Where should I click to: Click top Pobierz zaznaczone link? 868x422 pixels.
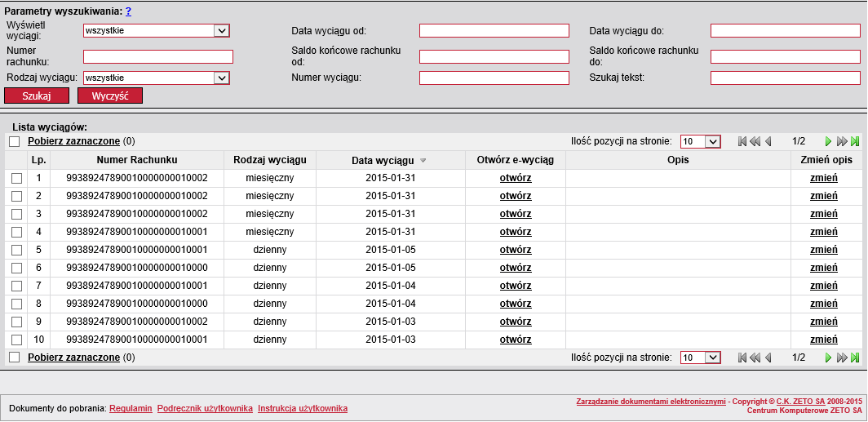pyautogui.click(x=73, y=141)
